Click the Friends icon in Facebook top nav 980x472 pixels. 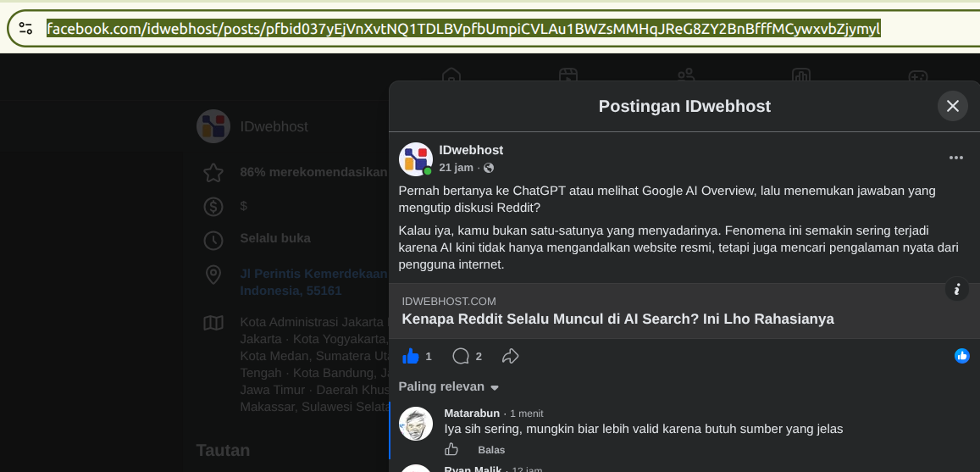[685, 75]
